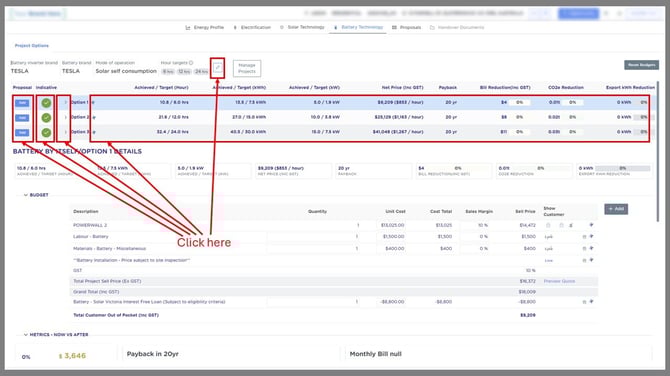Viewport: 670px width, 376px height.
Task: Click the POWERWALL 2 unit cost field
Action: point(392,225)
